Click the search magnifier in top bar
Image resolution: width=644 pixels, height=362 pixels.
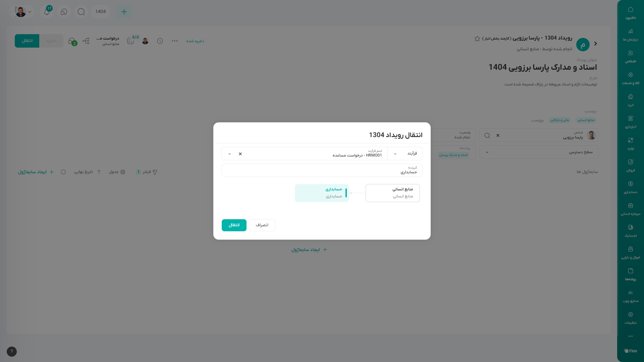(81, 12)
